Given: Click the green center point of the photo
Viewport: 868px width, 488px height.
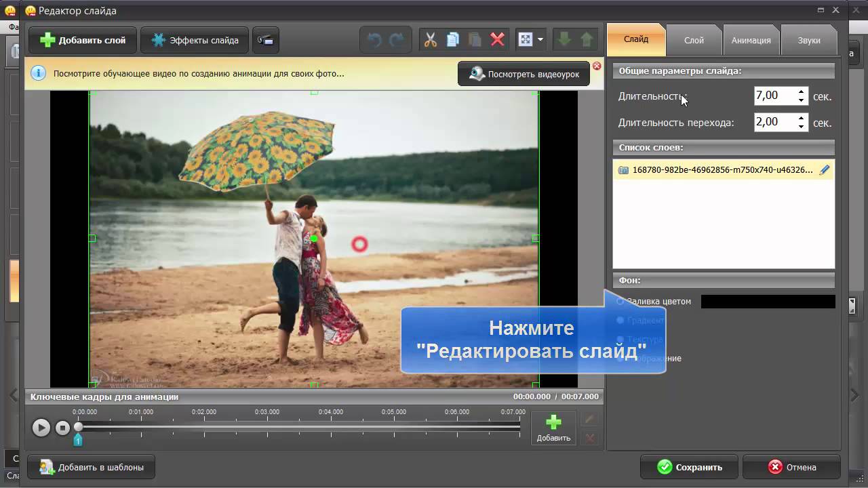Looking at the screenshot, I should [314, 238].
